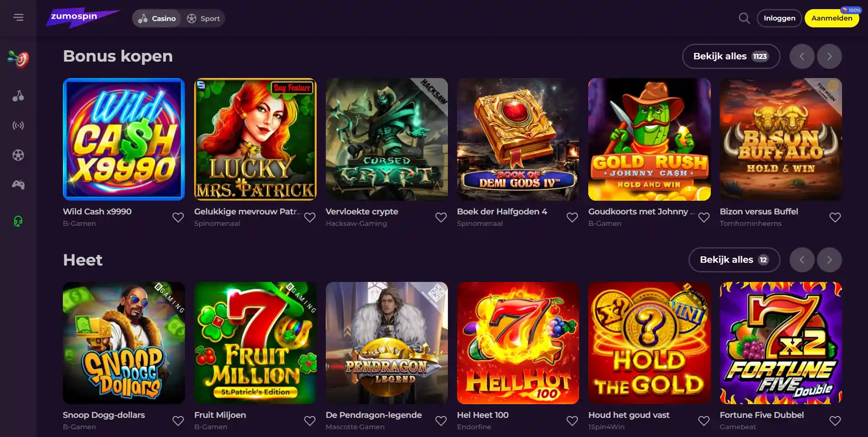Click the 100% bonus badge near Aanmelden
This screenshot has width=868, height=437.
pyautogui.click(x=851, y=9)
